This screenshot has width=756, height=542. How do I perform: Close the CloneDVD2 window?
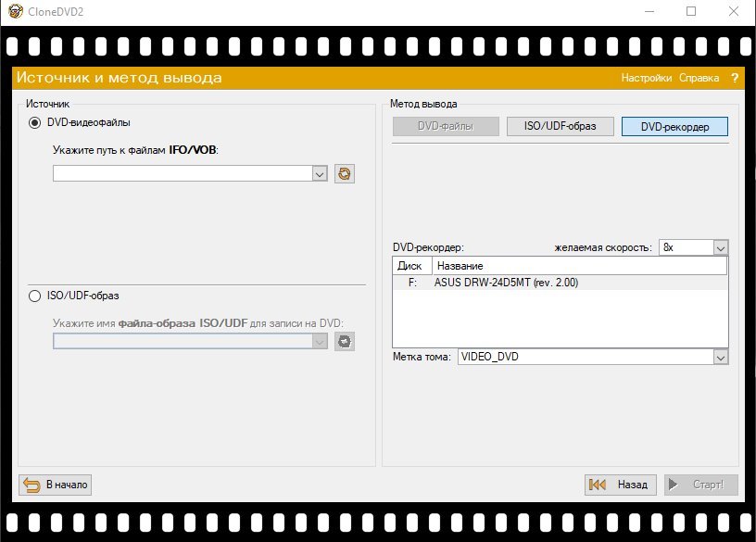pos(734,11)
